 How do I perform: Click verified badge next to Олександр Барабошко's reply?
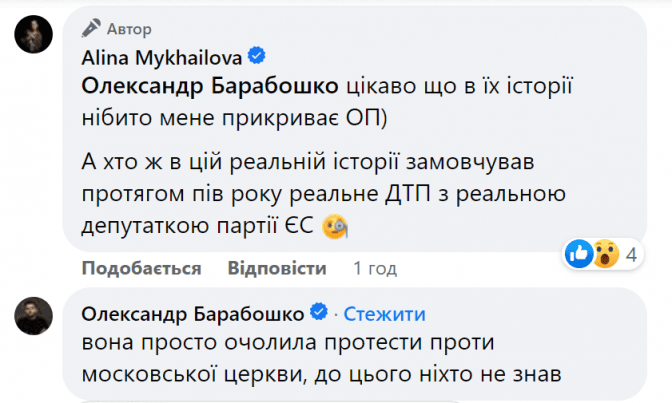coord(320,313)
